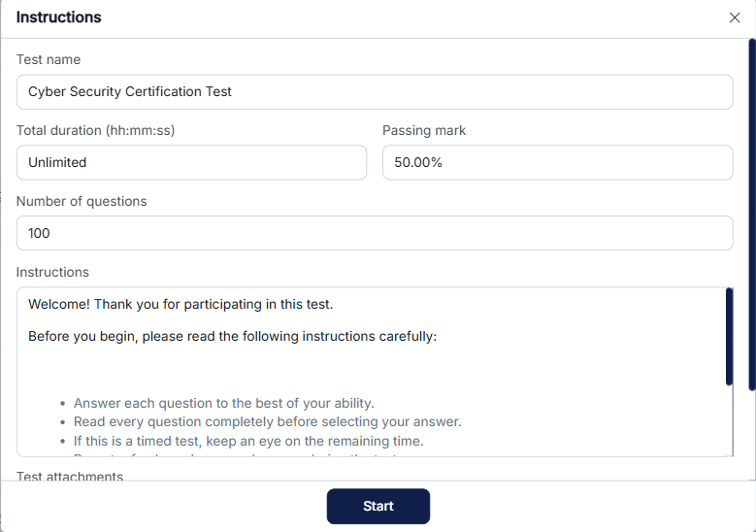Click the "If this is a timed test" bullet
This screenshot has width=756, height=532.
click(x=248, y=441)
